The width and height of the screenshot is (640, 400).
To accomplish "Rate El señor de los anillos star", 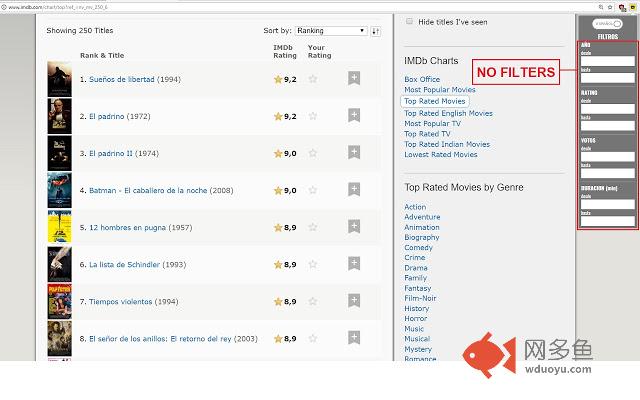I will click(313, 338).
